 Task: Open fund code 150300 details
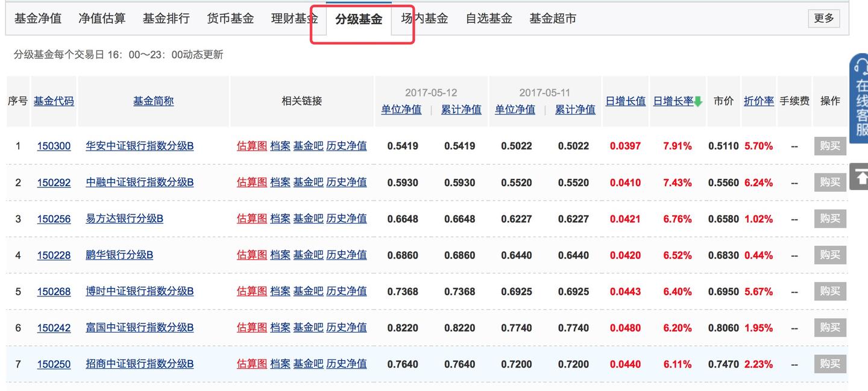(x=54, y=146)
